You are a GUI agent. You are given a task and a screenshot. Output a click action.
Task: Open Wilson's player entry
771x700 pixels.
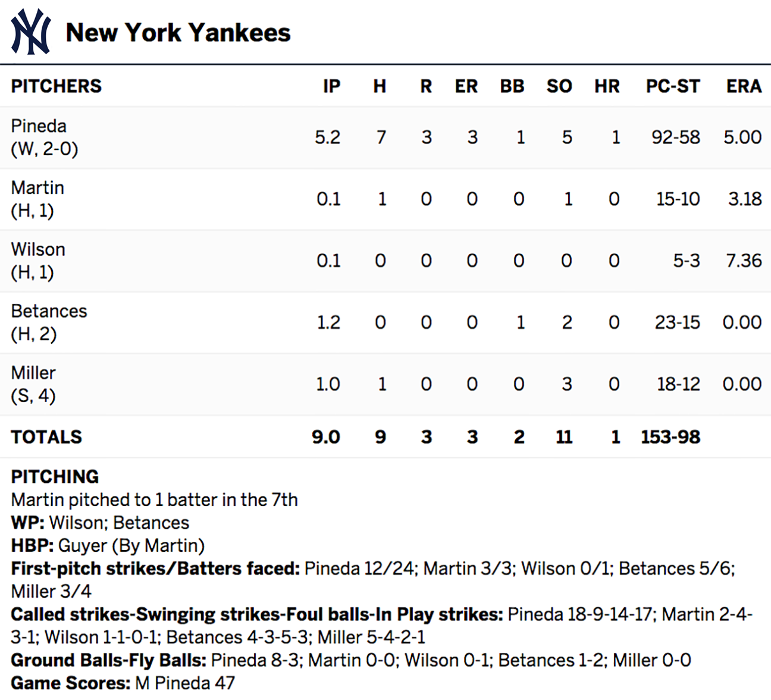[38, 250]
